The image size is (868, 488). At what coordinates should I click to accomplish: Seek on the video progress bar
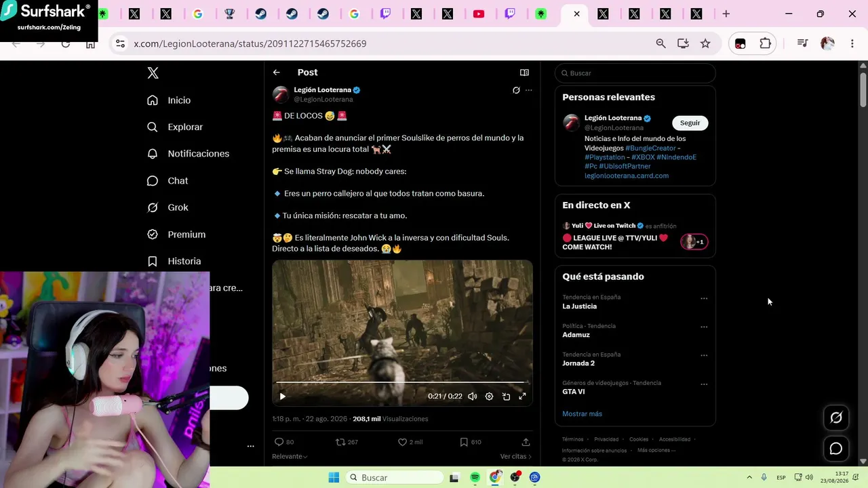click(x=402, y=382)
